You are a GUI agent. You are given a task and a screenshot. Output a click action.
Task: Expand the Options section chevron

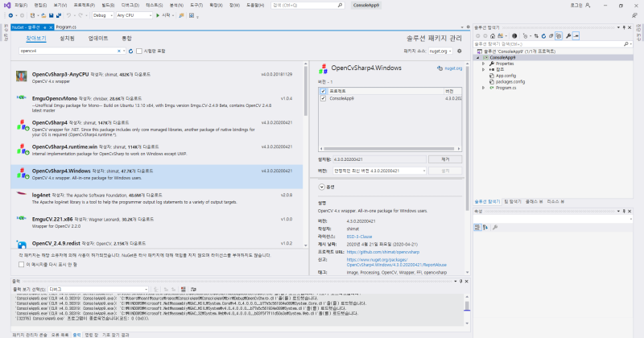[321, 187]
